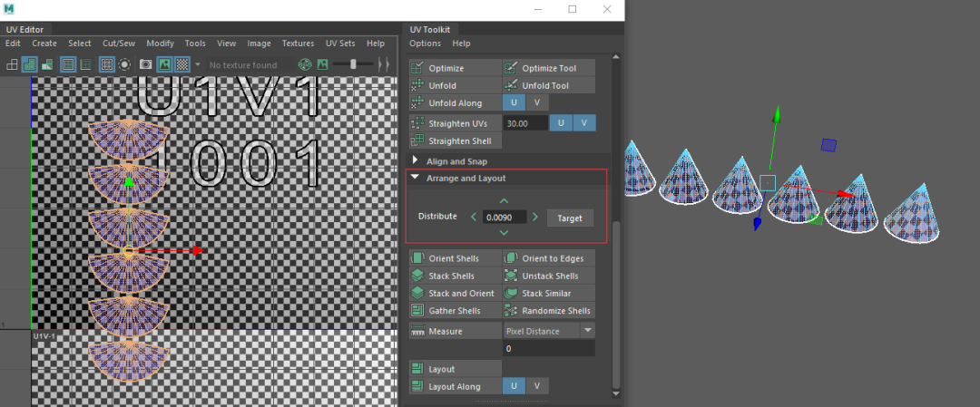The width and height of the screenshot is (980, 407).
Task: Toggle V for Straighten UVs
Action: pos(584,123)
